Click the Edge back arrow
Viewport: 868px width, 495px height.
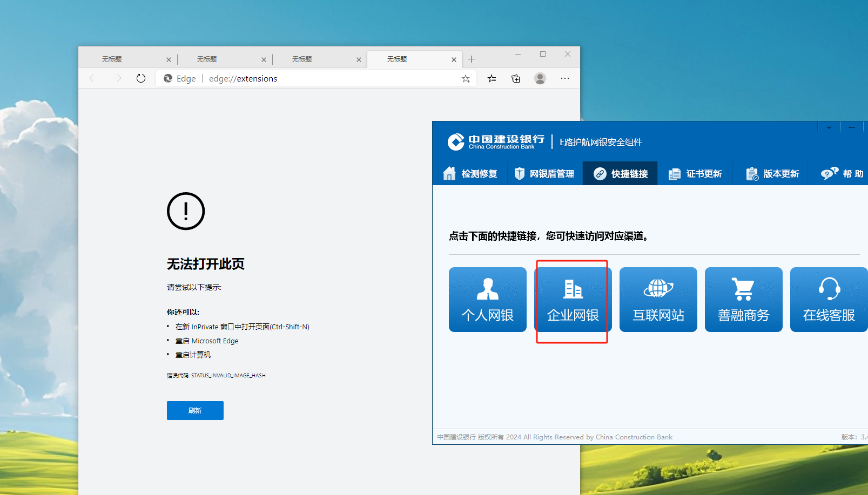pos(93,78)
